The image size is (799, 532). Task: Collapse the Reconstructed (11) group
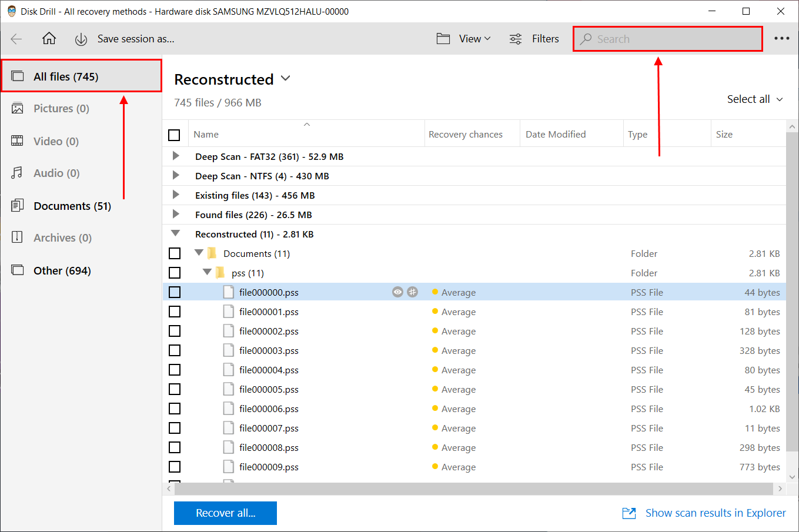tap(175, 234)
